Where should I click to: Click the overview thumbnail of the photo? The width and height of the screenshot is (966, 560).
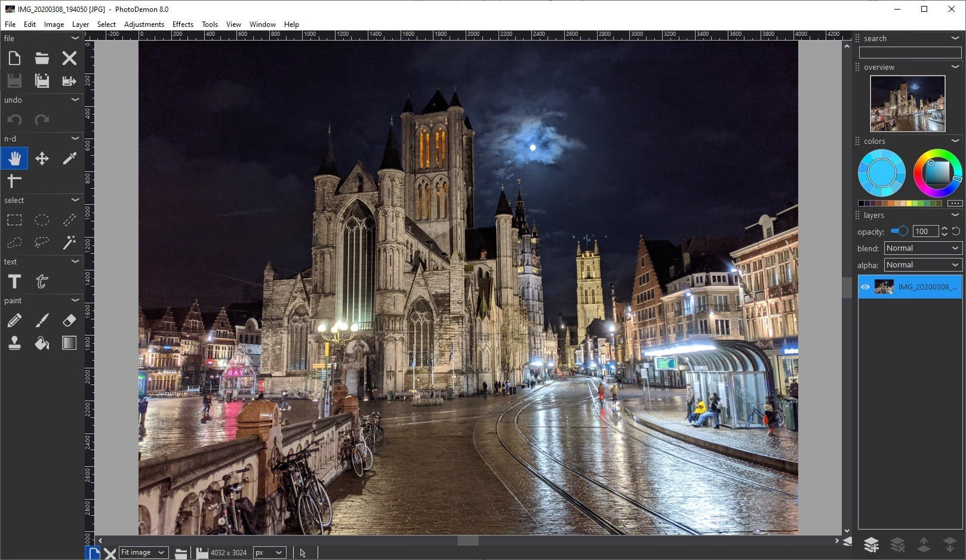907,103
